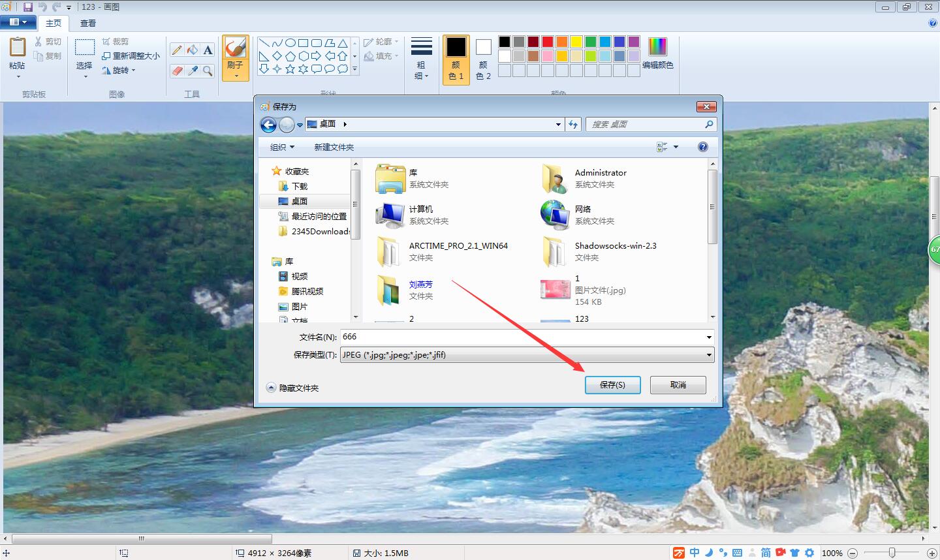
Task: Select the Pencil tool
Action: point(177,50)
